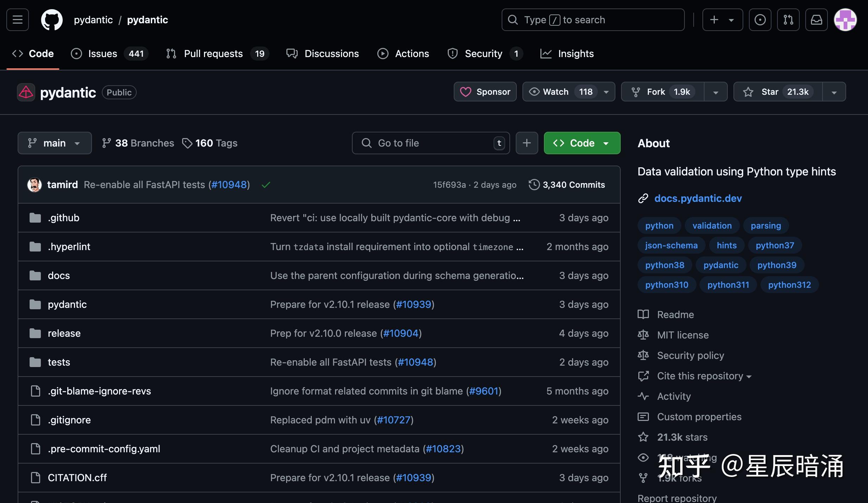Expand the Cite this repository menu
This screenshot has width=868, height=503.
[704, 376]
